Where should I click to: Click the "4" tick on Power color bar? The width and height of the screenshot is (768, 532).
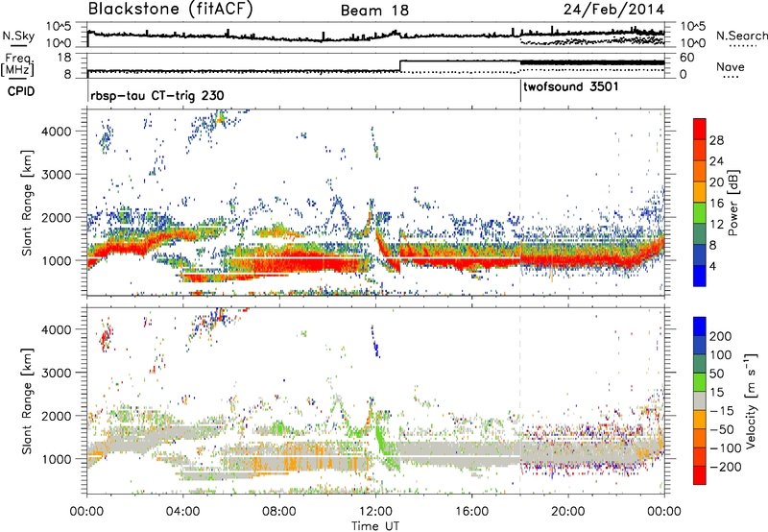coord(712,266)
